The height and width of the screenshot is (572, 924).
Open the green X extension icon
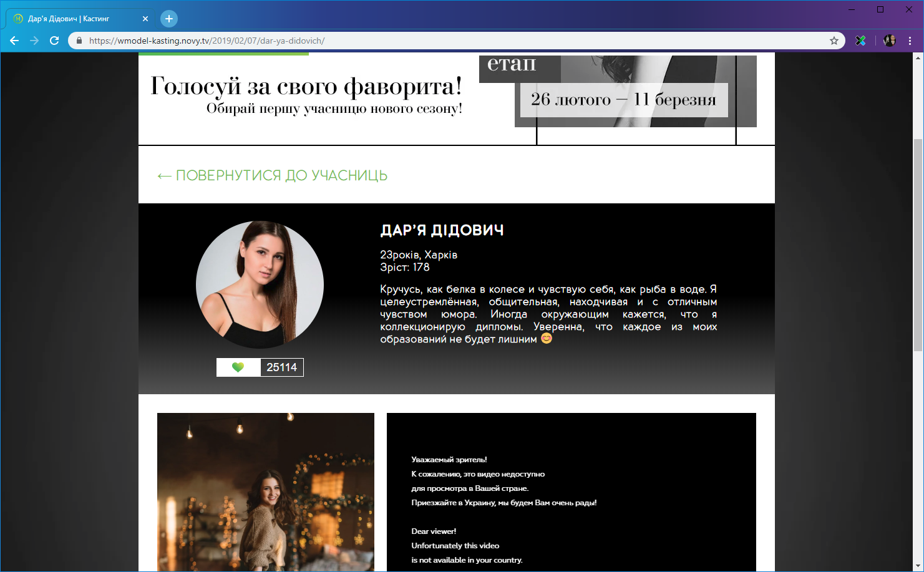860,41
